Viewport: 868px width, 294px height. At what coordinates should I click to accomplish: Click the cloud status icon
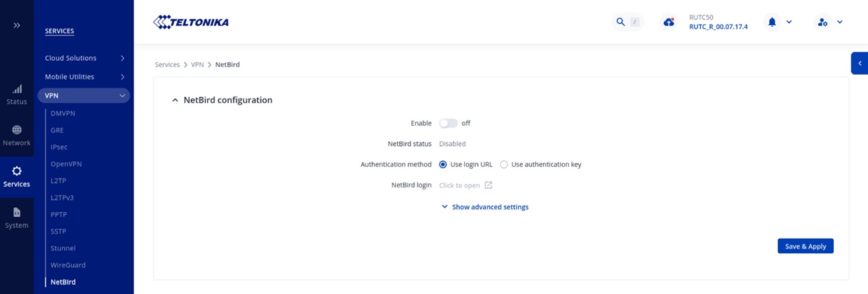click(x=669, y=22)
